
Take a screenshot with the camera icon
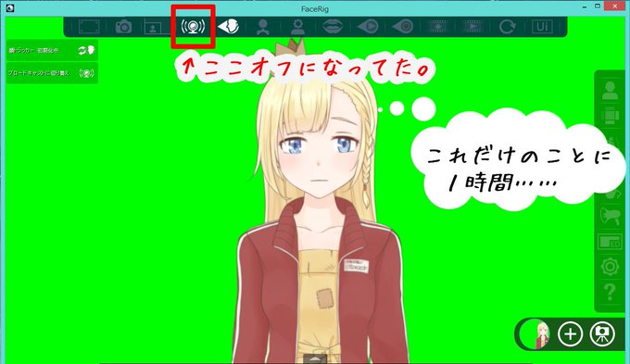[123, 27]
